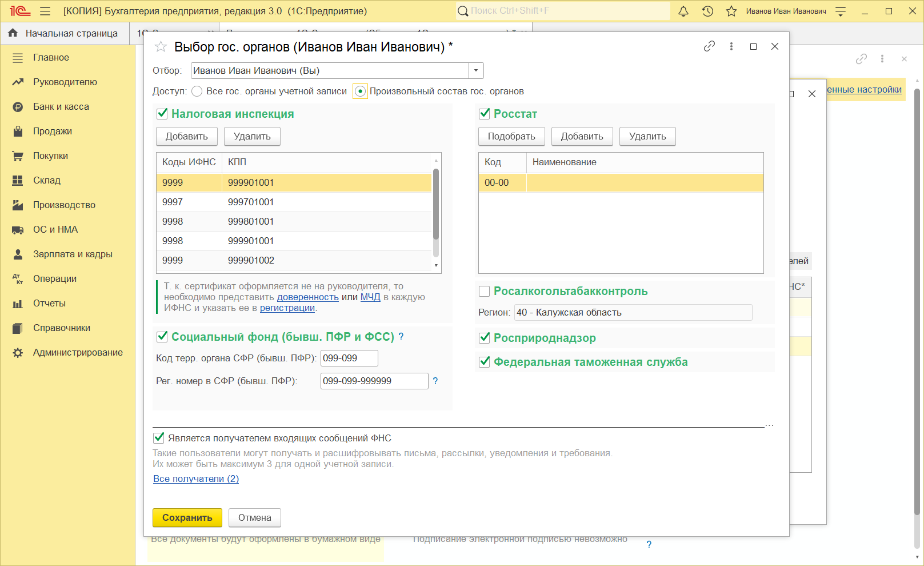
Task: Click Покупки cart icon in sidebar
Action: pyautogui.click(x=18, y=156)
